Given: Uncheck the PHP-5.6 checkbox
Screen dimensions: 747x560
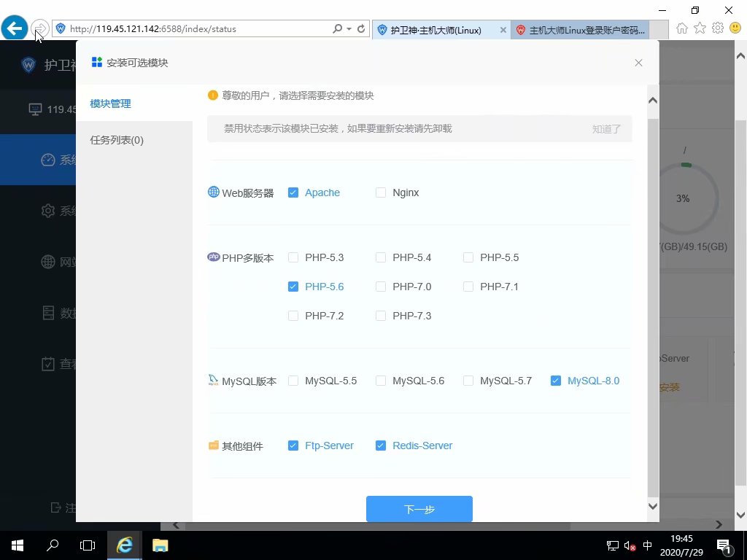Looking at the screenshot, I should pyautogui.click(x=293, y=287).
